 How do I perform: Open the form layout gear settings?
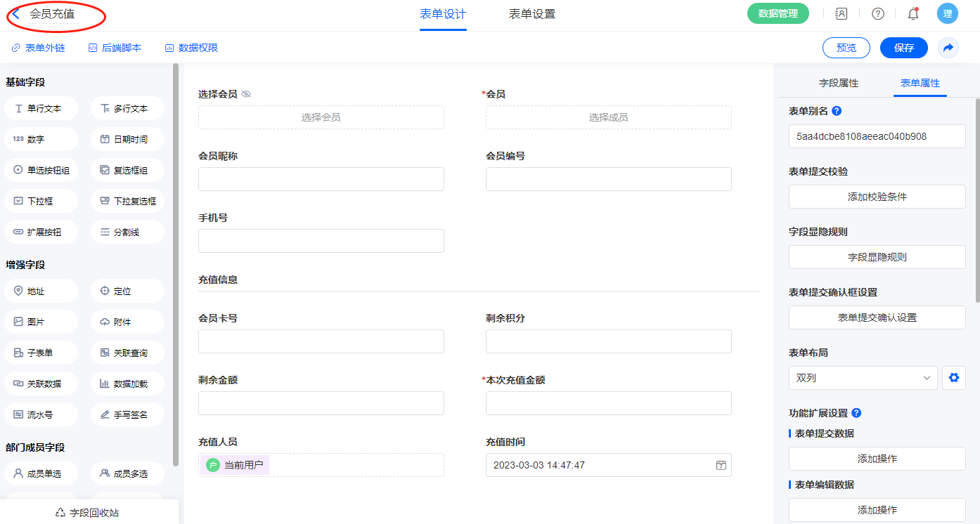tap(953, 378)
